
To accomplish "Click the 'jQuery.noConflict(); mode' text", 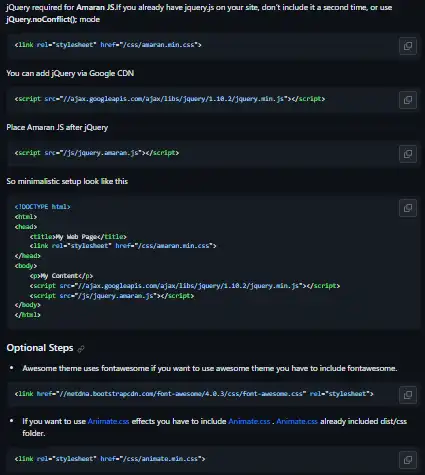I will [x=53, y=19].
